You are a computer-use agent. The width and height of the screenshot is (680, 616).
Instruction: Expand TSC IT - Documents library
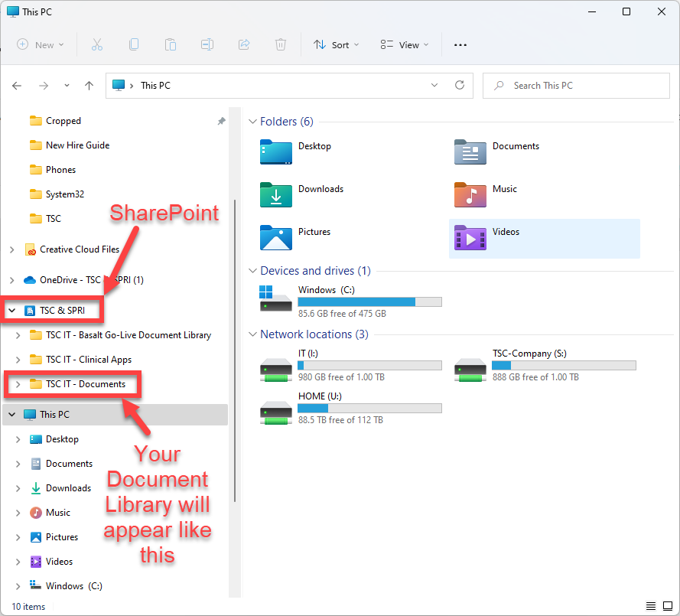point(18,384)
